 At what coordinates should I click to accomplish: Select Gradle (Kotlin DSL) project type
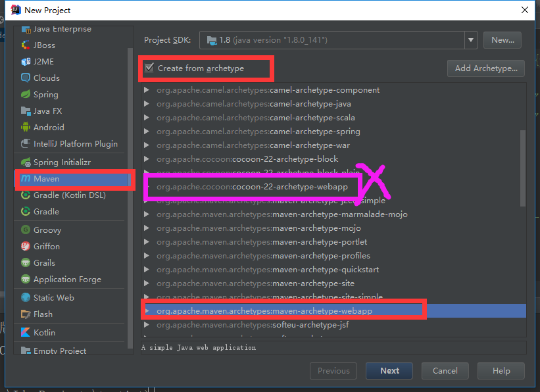coord(70,195)
